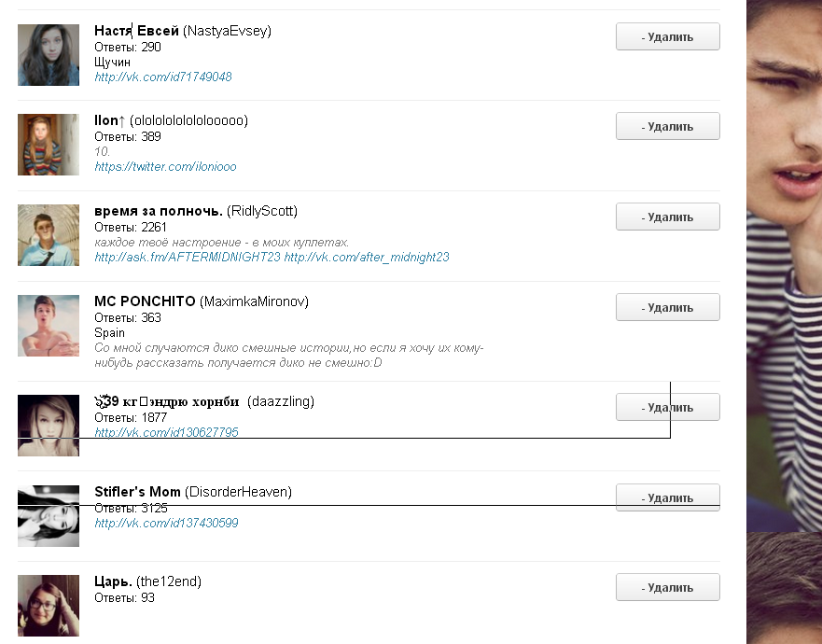This screenshot has height=644, width=822.
Task: Remove the12end via Удалить button
Action: click(x=667, y=587)
